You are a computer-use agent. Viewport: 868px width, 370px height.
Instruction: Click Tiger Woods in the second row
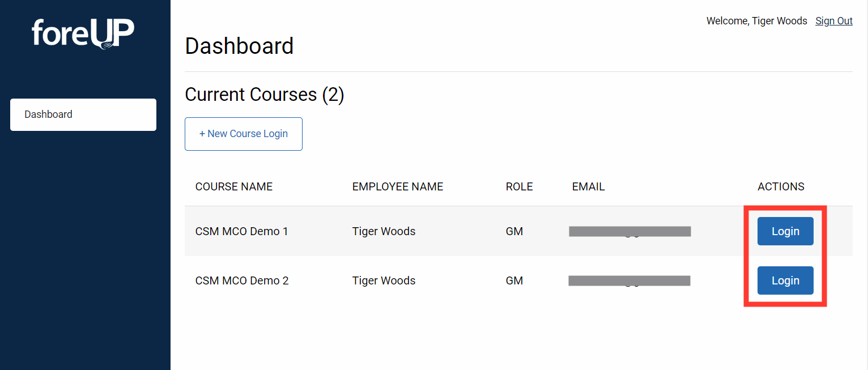384,280
